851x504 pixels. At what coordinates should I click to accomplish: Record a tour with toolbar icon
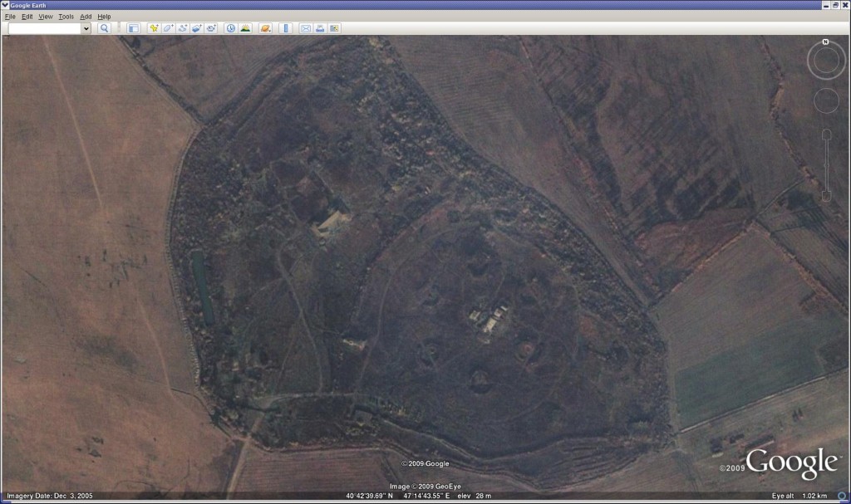tap(211, 28)
